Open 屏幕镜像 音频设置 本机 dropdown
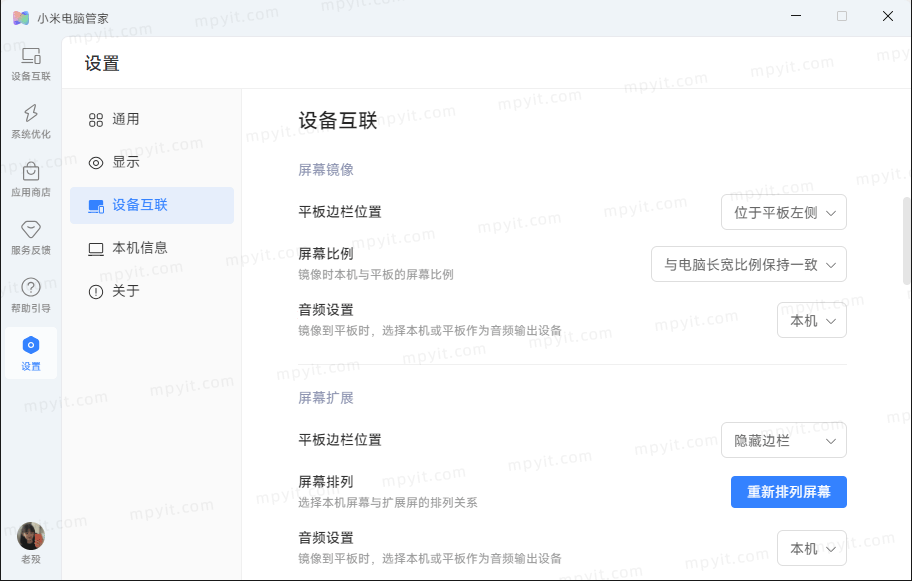Image resolution: width=912 pixels, height=581 pixels. 811,320
